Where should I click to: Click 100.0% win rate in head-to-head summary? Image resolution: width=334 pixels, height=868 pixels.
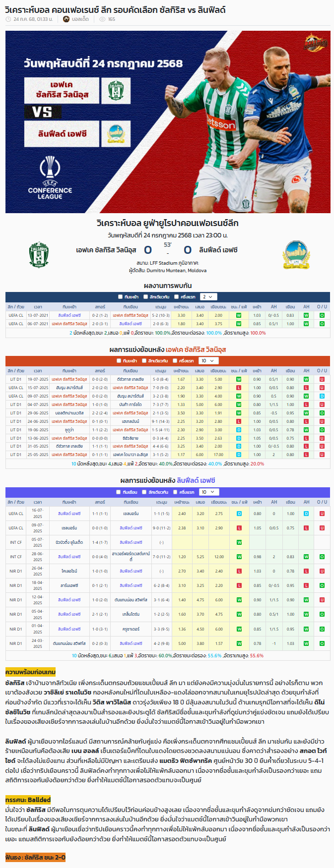click(x=162, y=333)
